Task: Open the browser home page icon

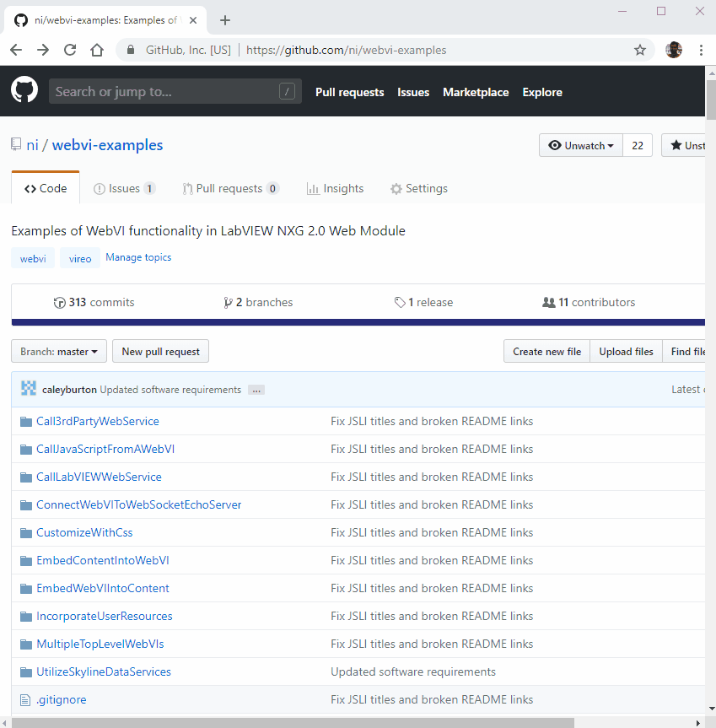Action: [97, 50]
